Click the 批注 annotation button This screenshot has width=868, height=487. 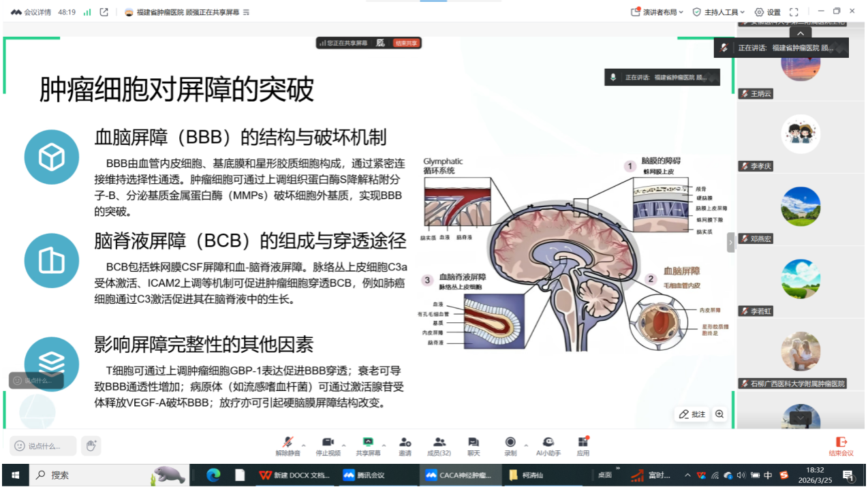click(692, 414)
